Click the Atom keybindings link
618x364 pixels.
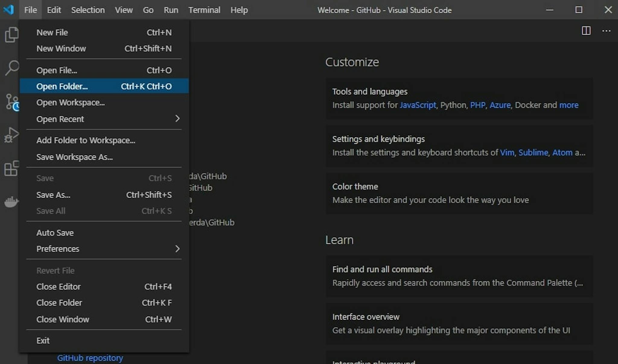[x=562, y=152]
